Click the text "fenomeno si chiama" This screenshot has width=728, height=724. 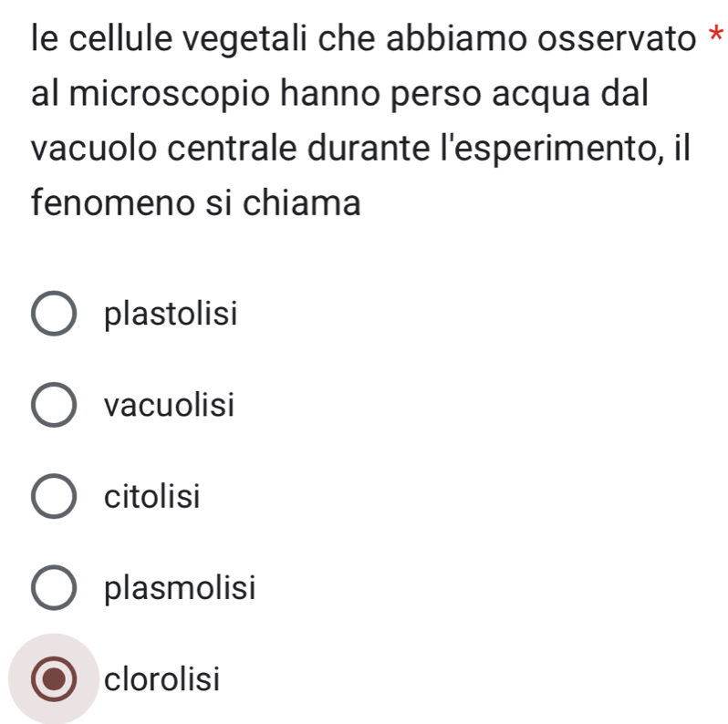(195, 201)
